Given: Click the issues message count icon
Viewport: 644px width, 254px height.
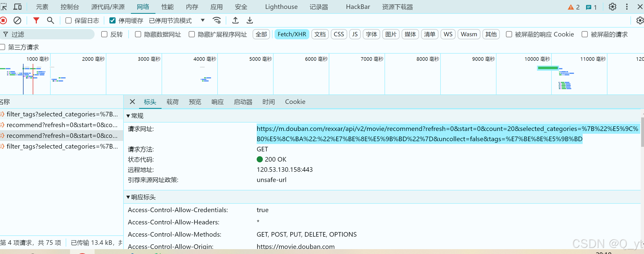Looking at the screenshot, I should click(x=591, y=7).
